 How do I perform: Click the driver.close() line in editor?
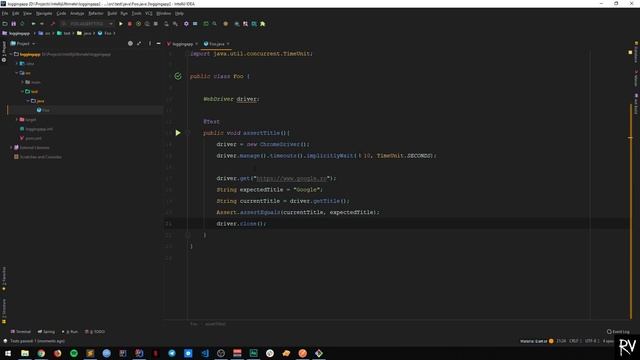241,224
